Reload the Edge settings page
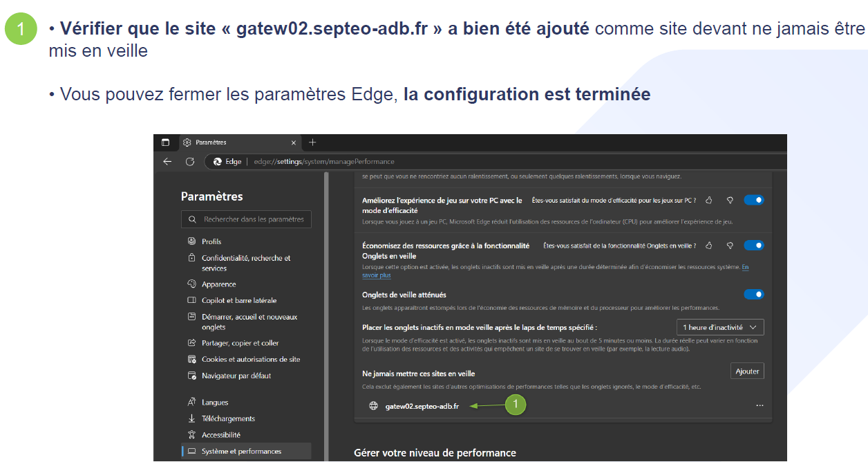Viewport: 868px width, 462px height. 190,161
